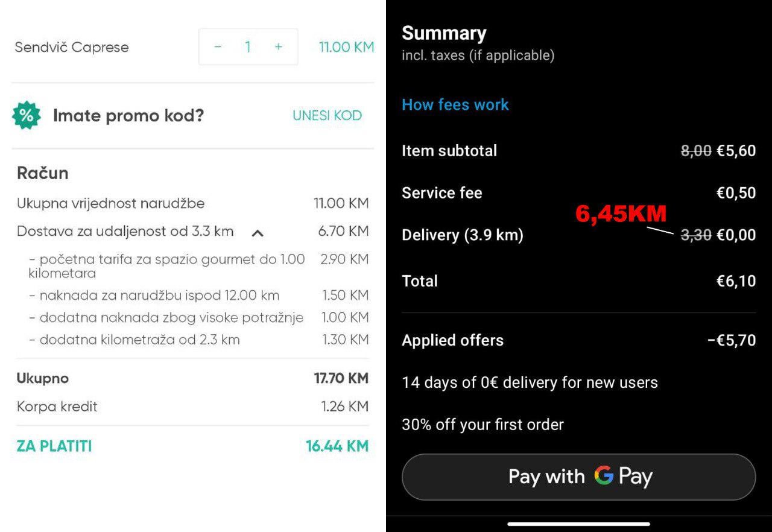This screenshot has height=532, width=772.
Task: Tap the Imate promo kod? heading
Action: [128, 116]
